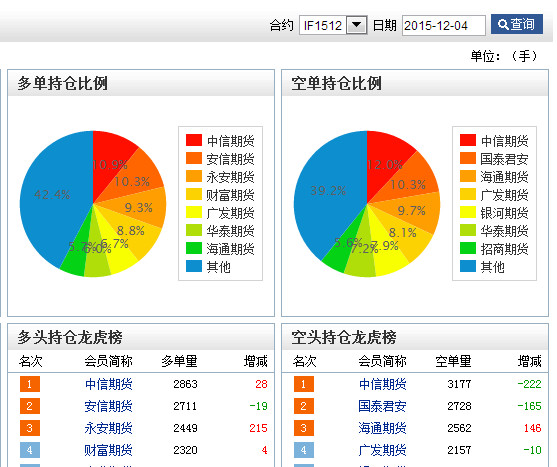557x467 pixels.
Task: Open 安信期货 link in long ranking
Action: coord(108,406)
